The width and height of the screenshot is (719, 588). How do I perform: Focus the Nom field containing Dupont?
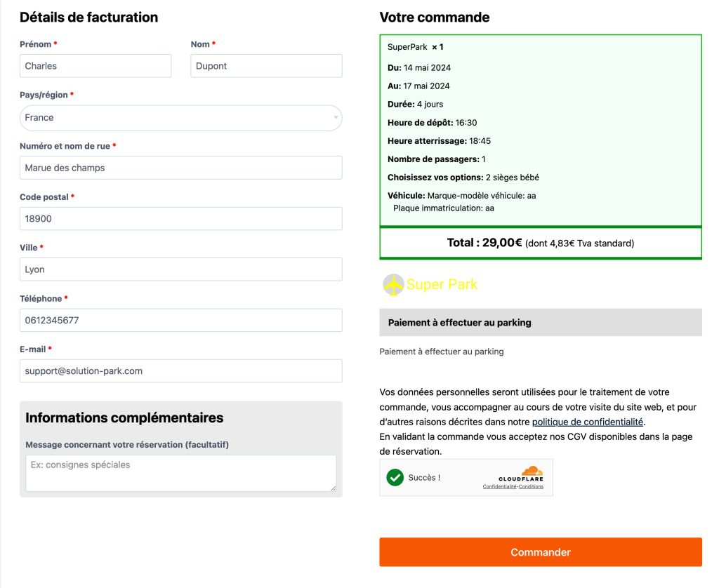(x=266, y=66)
